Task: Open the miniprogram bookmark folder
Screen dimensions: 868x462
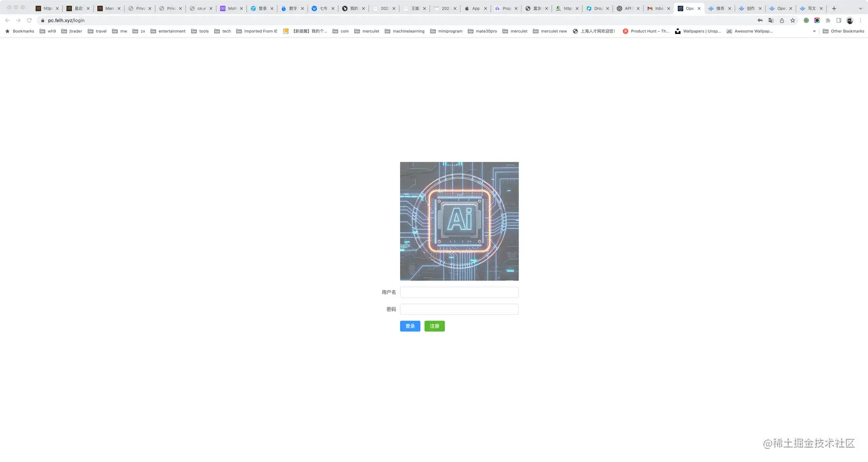Action: [446, 31]
